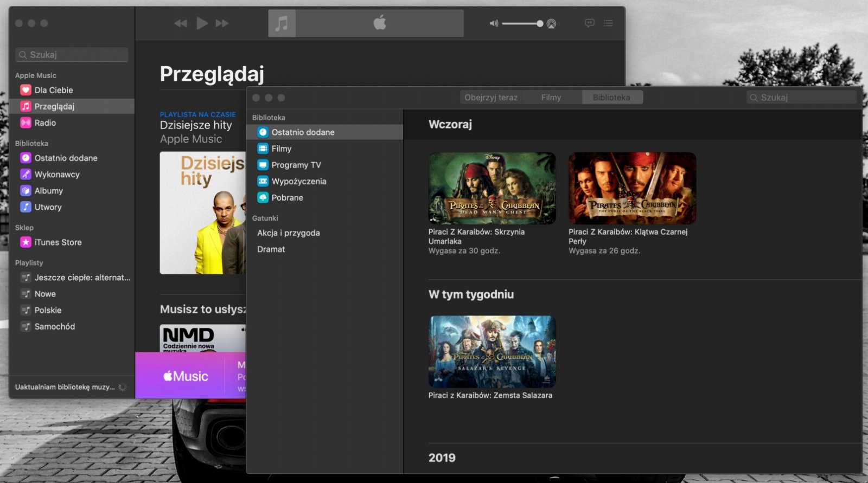Click the Pobrane download icon
868x483 pixels.
(263, 197)
